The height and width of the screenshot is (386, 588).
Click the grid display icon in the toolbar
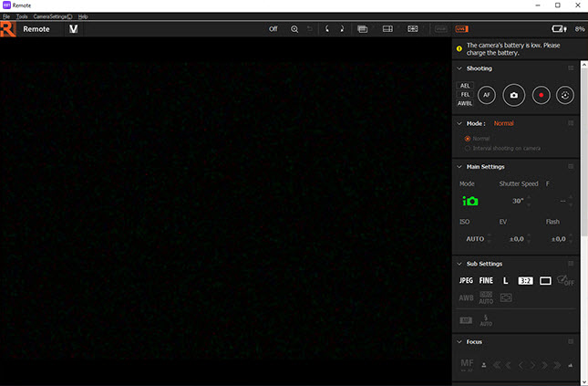(x=412, y=29)
